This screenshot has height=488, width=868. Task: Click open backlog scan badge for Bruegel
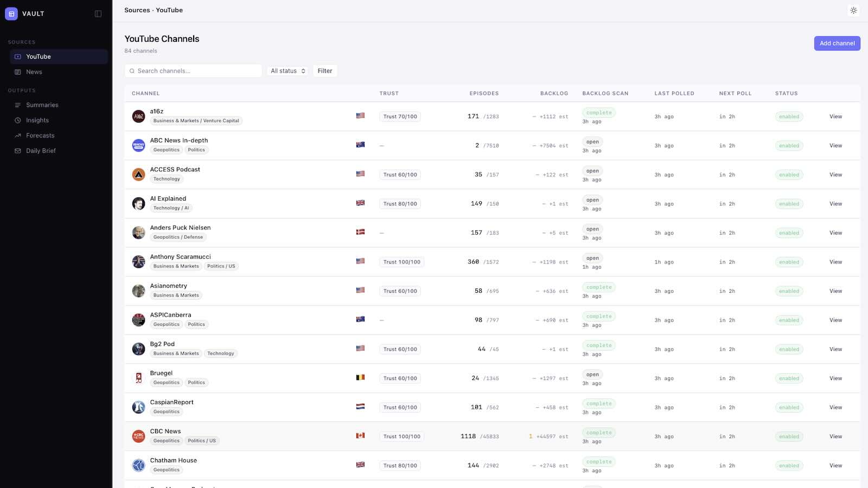pyautogui.click(x=592, y=375)
